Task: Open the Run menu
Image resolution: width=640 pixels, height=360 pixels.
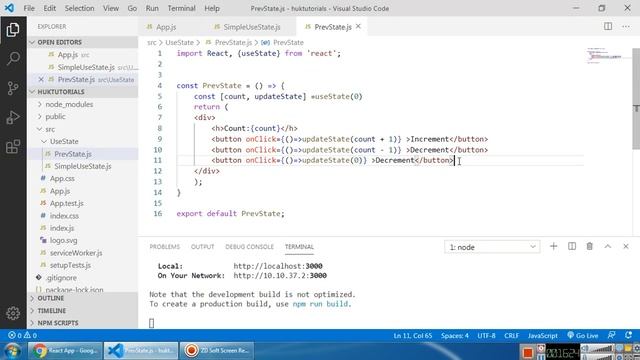Action: click(152, 8)
